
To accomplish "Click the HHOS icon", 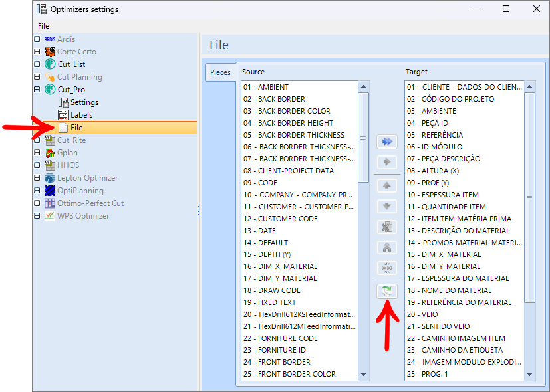I will [50, 165].
